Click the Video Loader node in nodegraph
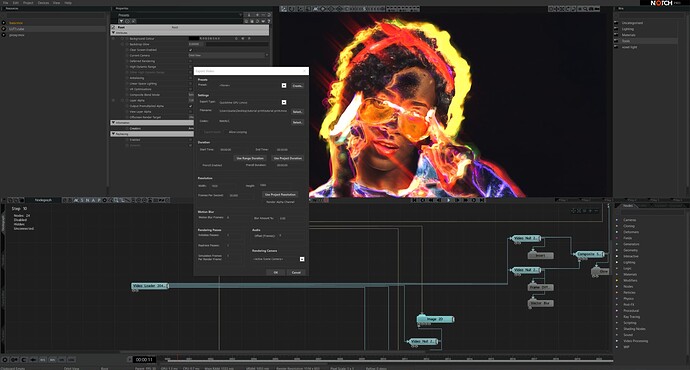Screen dimensions: 690x370 pyautogui.click(x=150, y=286)
